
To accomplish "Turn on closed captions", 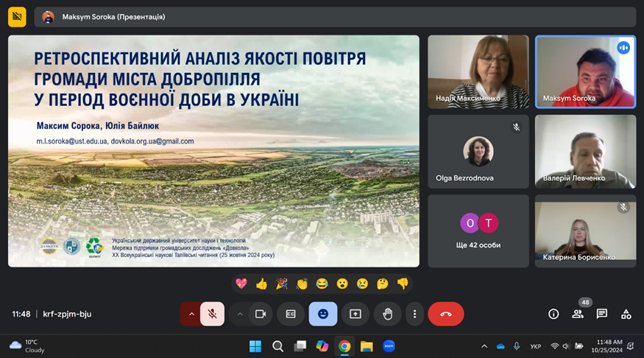I will (291, 314).
